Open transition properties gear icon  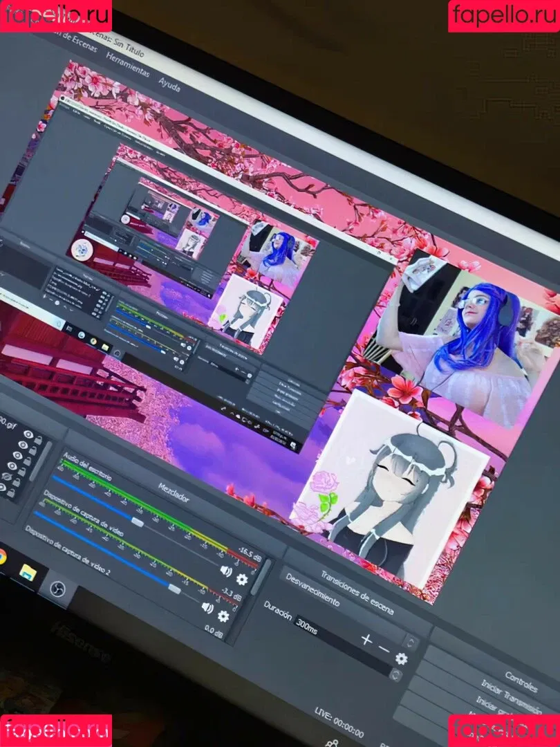[x=401, y=658]
